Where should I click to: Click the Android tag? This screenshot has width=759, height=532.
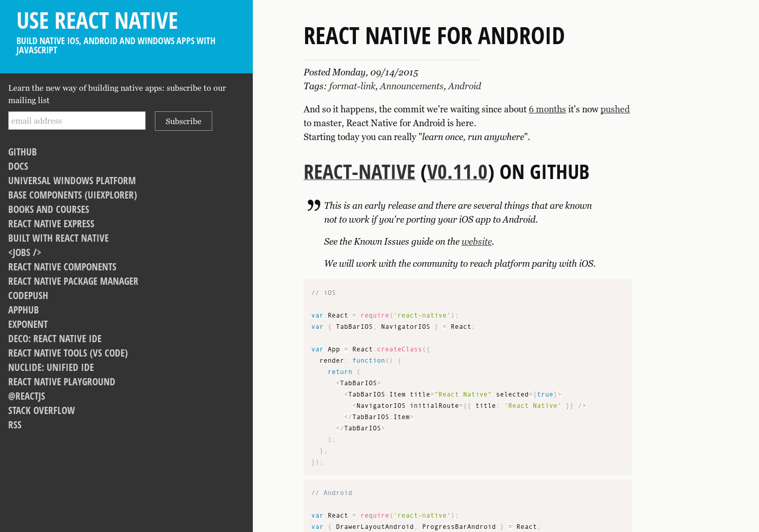point(465,86)
